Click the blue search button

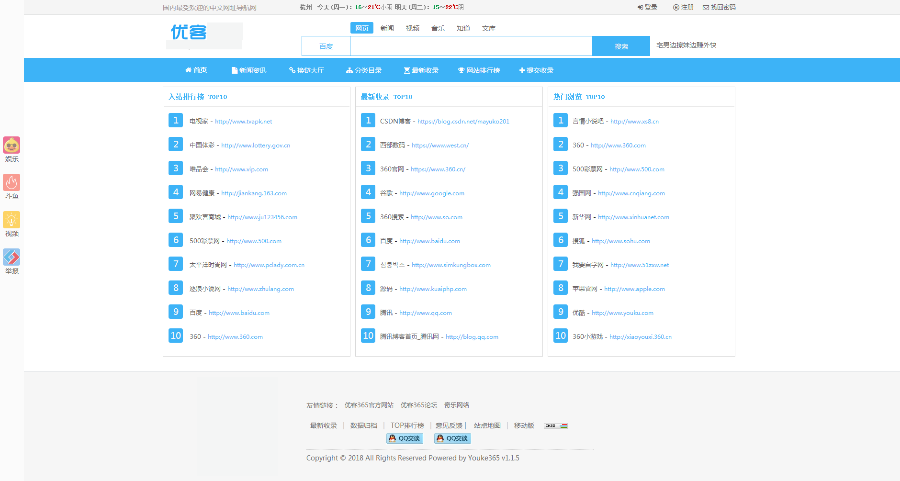coord(621,46)
